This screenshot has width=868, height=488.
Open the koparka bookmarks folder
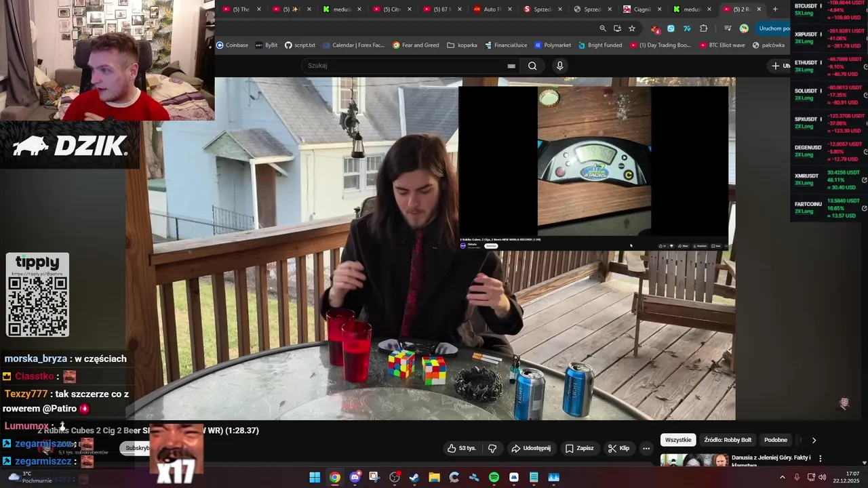[x=462, y=45]
